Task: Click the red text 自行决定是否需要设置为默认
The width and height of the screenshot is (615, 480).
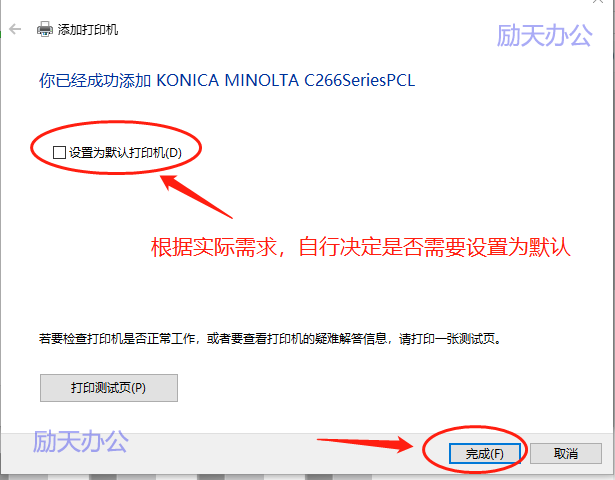Action: (x=435, y=247)
